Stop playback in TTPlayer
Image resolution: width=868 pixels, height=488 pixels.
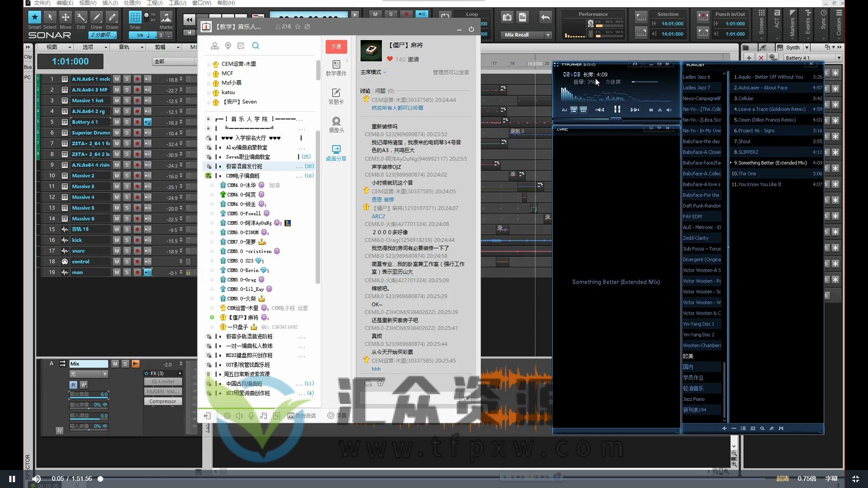point(651,110)
